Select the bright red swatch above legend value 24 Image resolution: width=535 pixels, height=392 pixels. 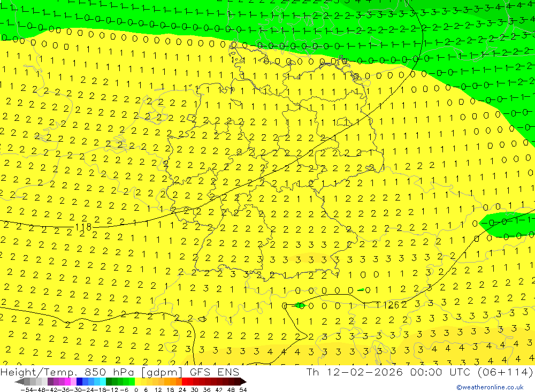click(x=184, y=381)
